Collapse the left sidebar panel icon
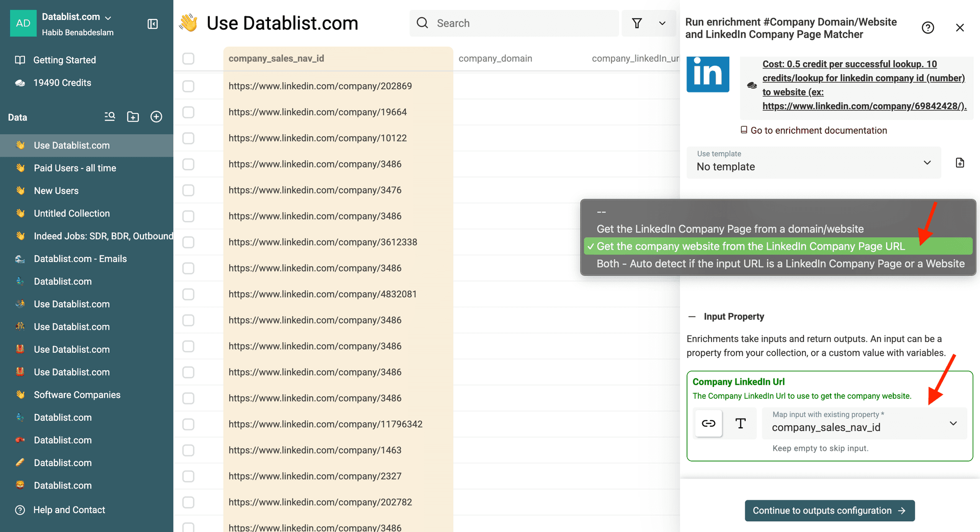The height and width of the screenshot is (532, 980). click(x=153, y=24)
